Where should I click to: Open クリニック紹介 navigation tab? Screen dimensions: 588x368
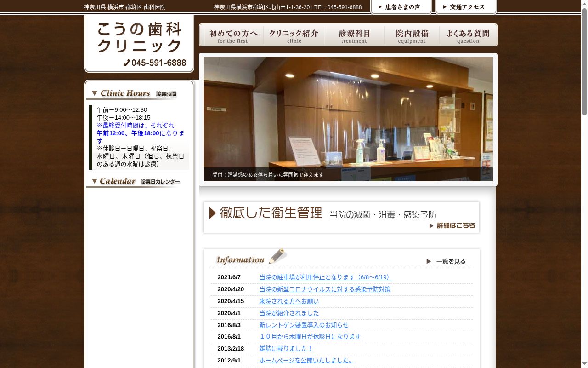click(x=294, y=36)
